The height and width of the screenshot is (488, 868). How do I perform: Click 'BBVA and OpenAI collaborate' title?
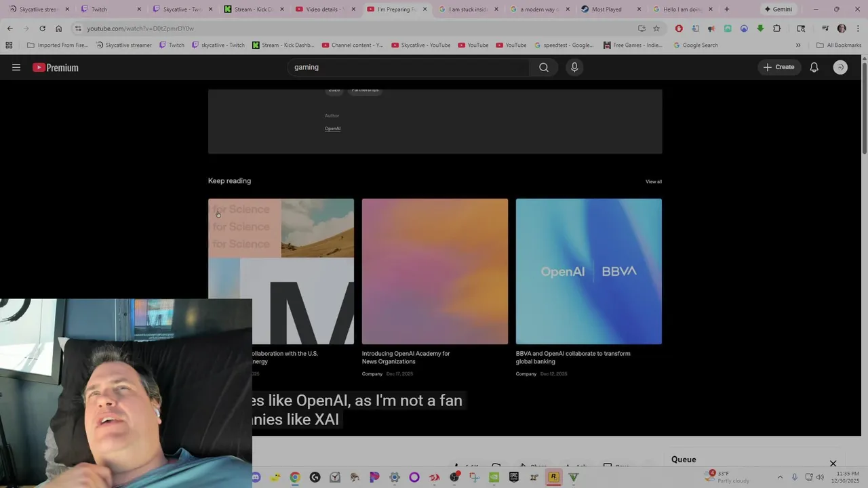click(573, 357)
